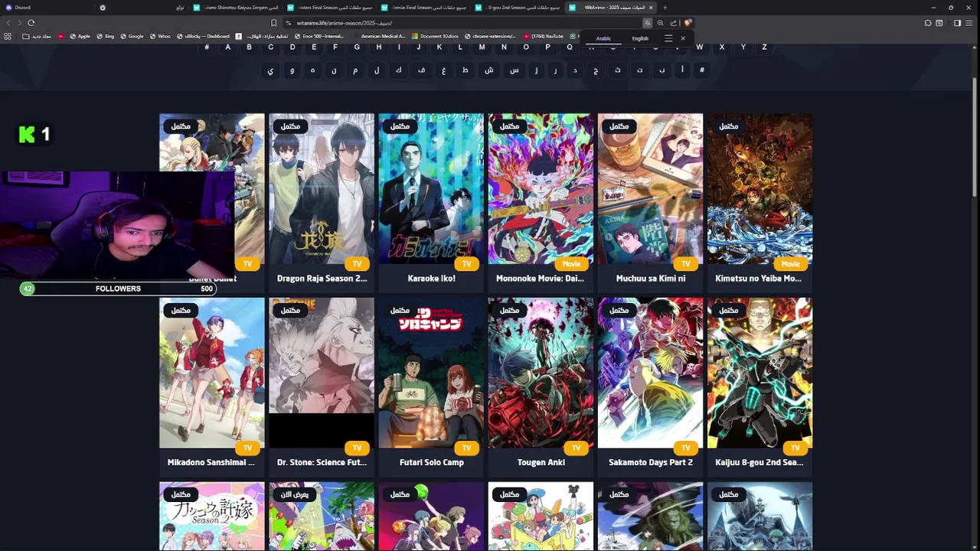Click the page vertical scrollbar

point(975,138)
